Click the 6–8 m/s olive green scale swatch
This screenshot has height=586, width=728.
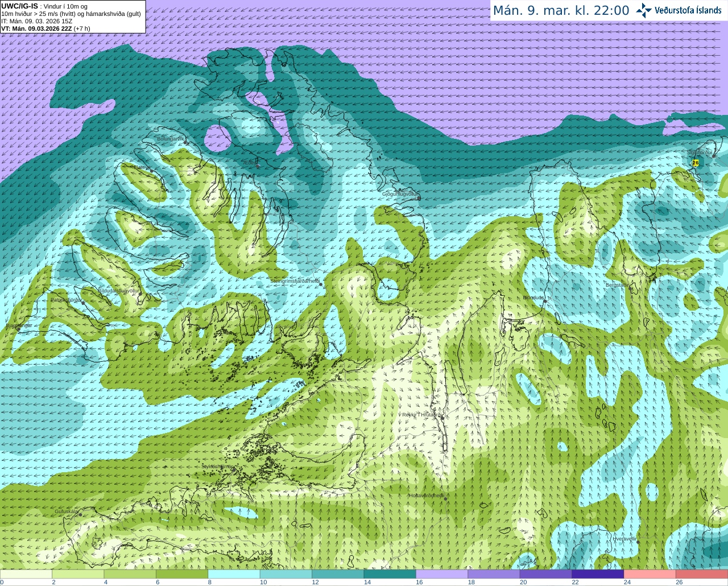tap(182, 574)
